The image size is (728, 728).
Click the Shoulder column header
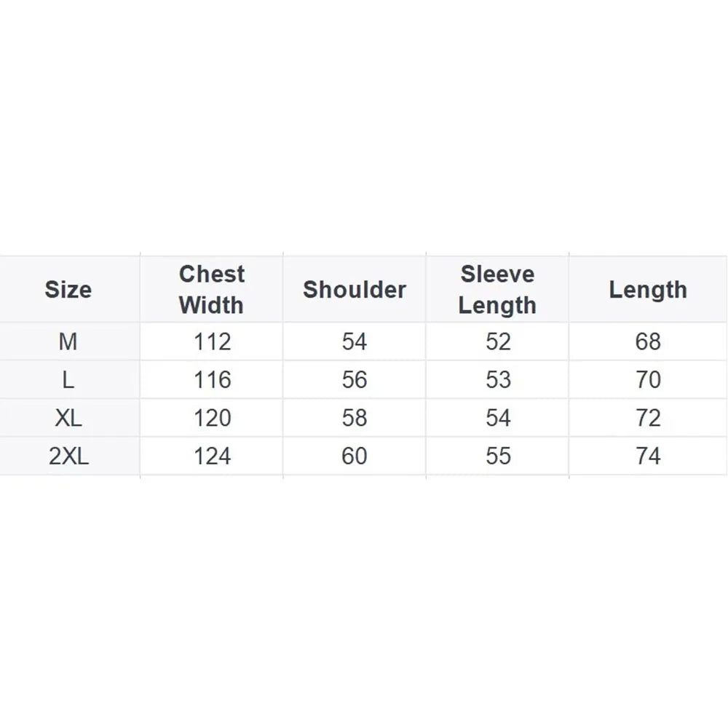tap(355, 290)
